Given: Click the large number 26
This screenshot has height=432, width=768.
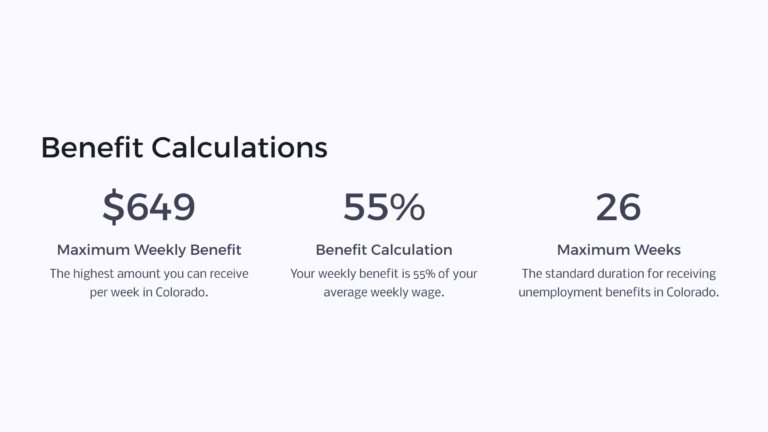Looking at the screenshot, I should (618, 207).
